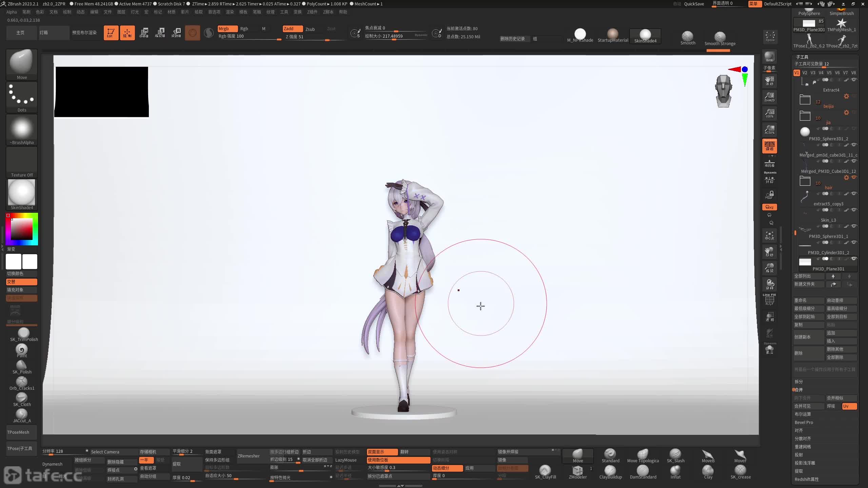Select the ClayBuildup brush

[x=610, y=472]
